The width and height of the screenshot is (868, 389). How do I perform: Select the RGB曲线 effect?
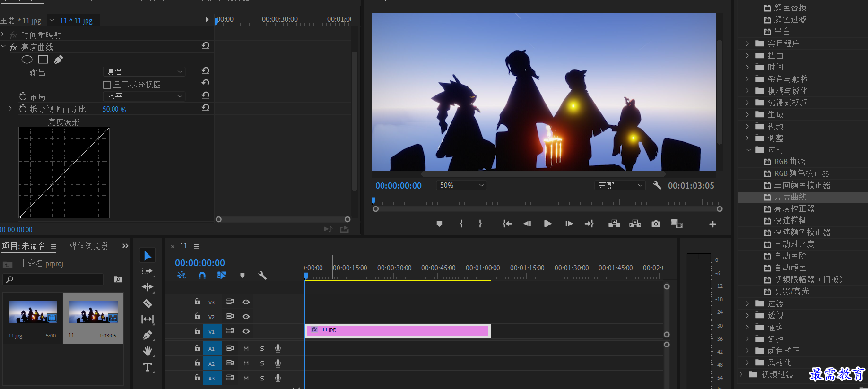pos(790,162)
